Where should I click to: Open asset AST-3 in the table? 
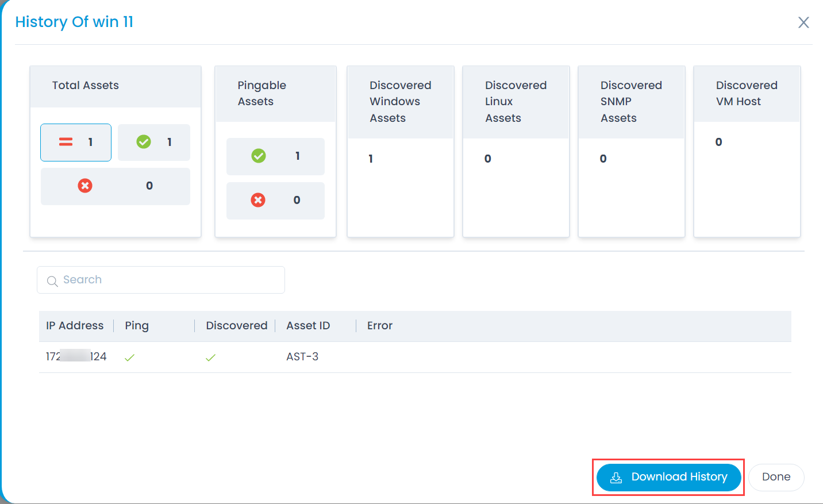pyautogui.click(x=302, y=357)
